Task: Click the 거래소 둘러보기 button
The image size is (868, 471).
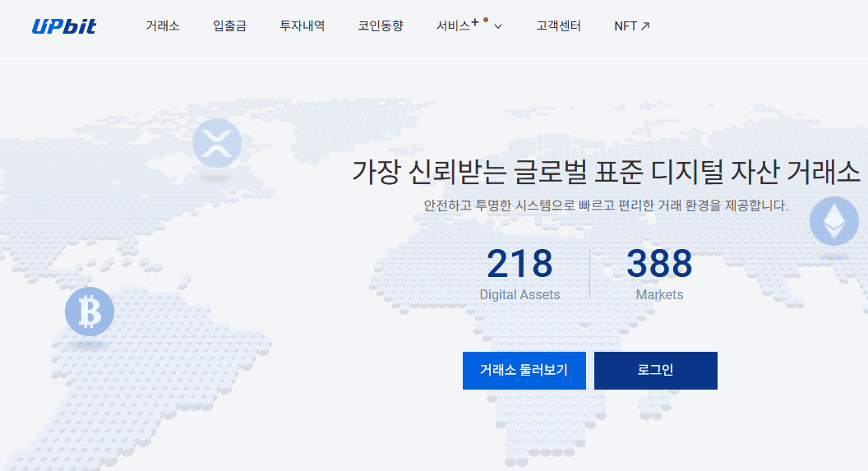Action: (x=524, y=370)
